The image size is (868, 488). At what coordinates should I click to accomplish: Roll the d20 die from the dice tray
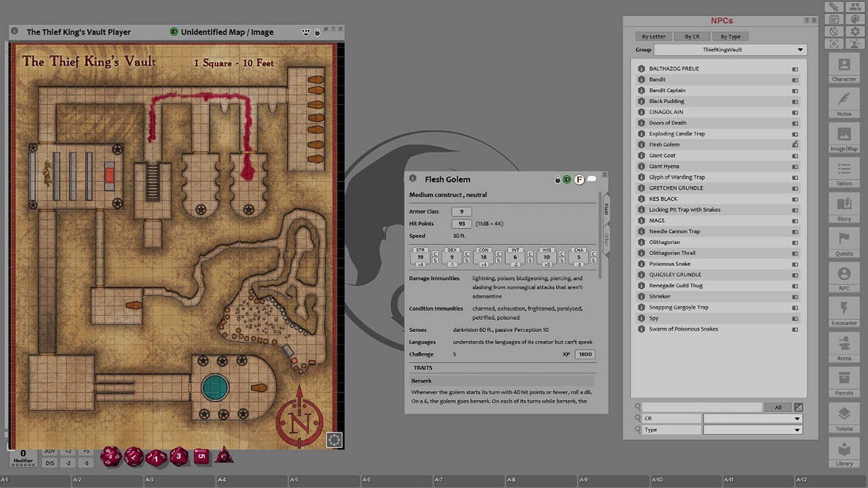tap(111, 457)
